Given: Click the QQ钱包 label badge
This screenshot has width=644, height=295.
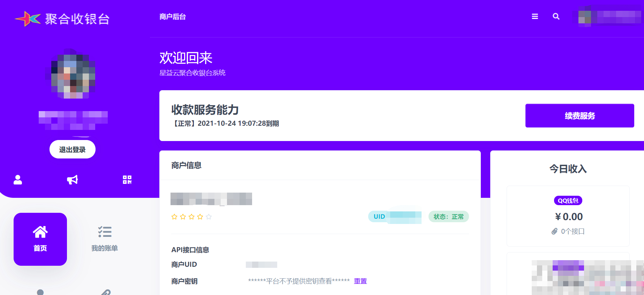Looking at the screenshot, I should click(x=568, y=201).
